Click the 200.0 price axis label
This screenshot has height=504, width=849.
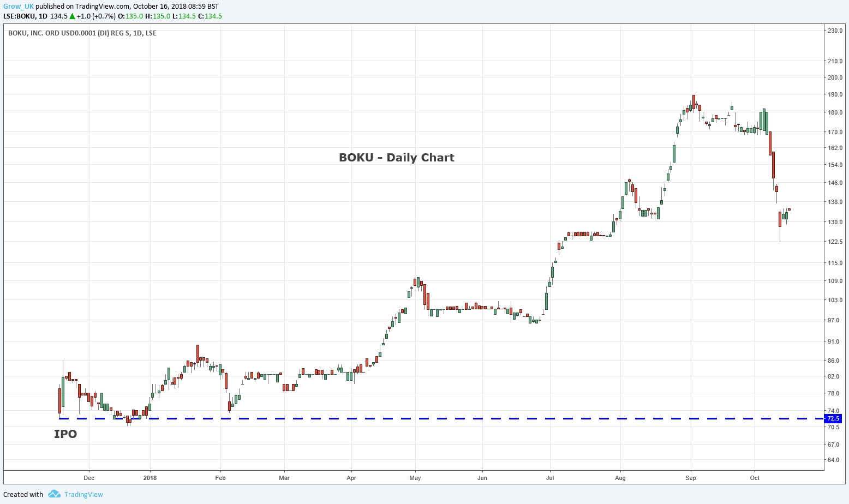click(835, 77)
